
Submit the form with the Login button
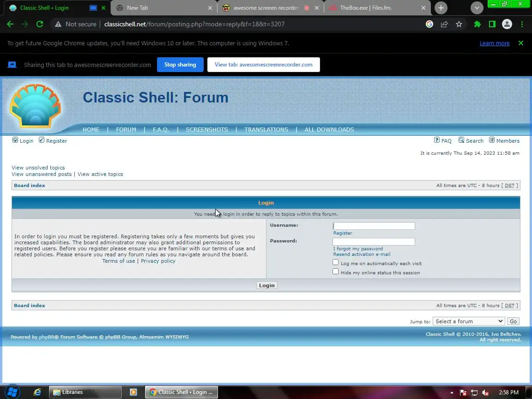tap(266, 285)
